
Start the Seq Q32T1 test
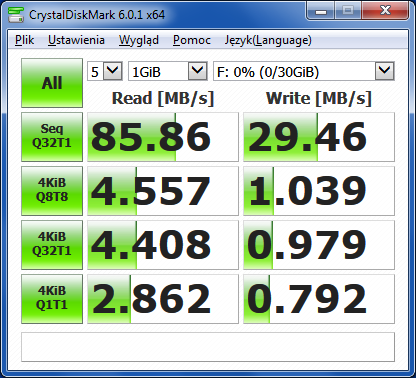pyautogui.click(x=52, y=137)
